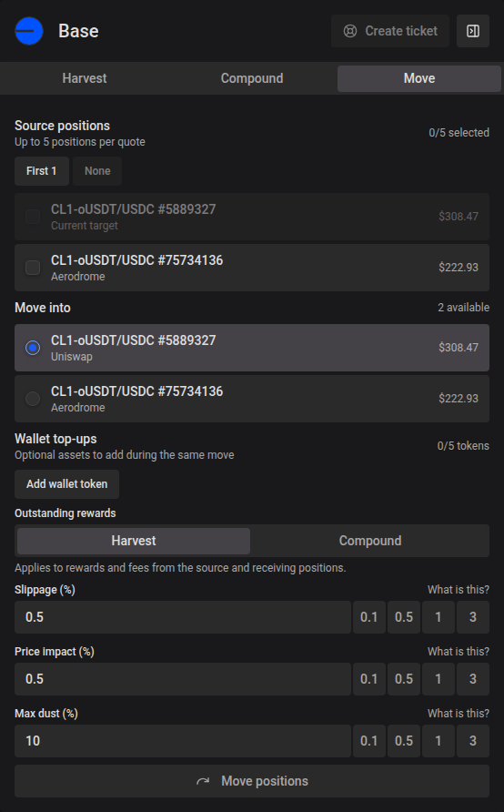Screen dimensions: 504x812
Task: Click 'Up to 5 positions per quote' text
Action: point(80,142)
